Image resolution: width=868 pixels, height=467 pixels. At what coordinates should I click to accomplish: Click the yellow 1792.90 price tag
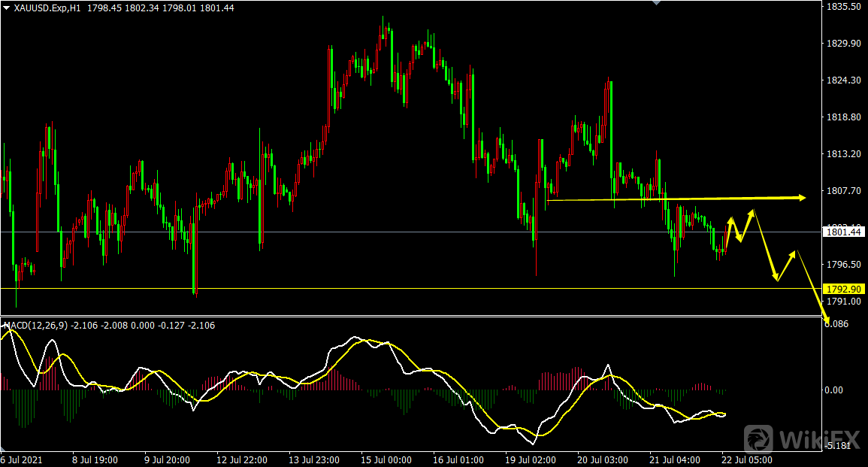(843, 289)
